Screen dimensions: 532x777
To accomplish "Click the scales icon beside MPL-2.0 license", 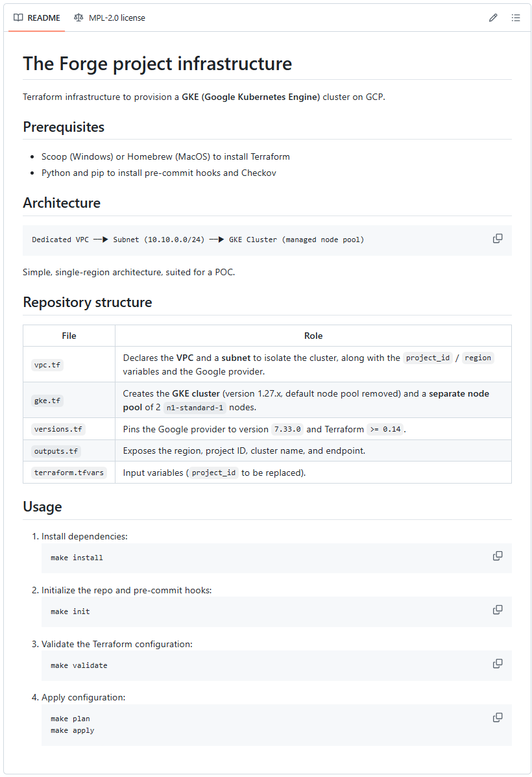I will pyautogui.click(x=79, y=18).
